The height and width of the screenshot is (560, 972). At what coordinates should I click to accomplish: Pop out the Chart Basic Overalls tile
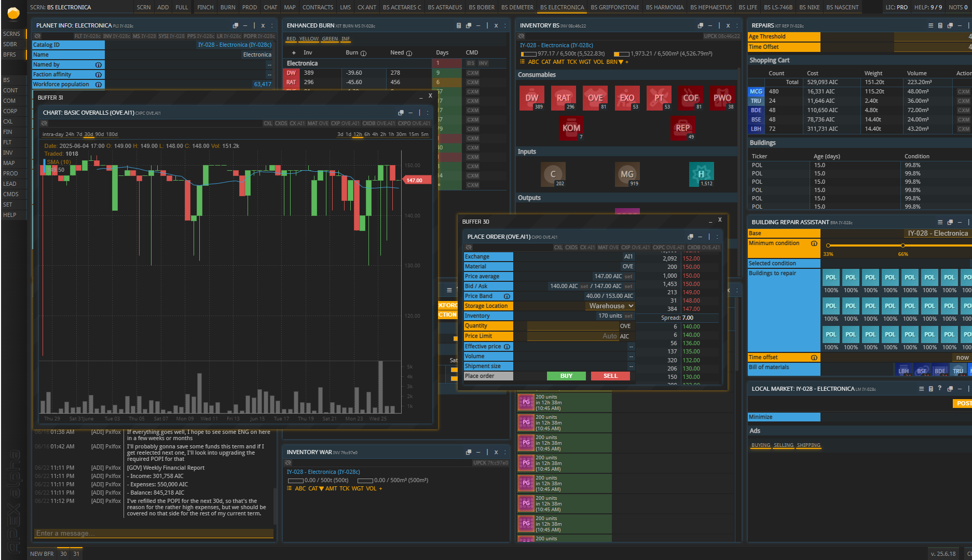(x=401, y=113)
